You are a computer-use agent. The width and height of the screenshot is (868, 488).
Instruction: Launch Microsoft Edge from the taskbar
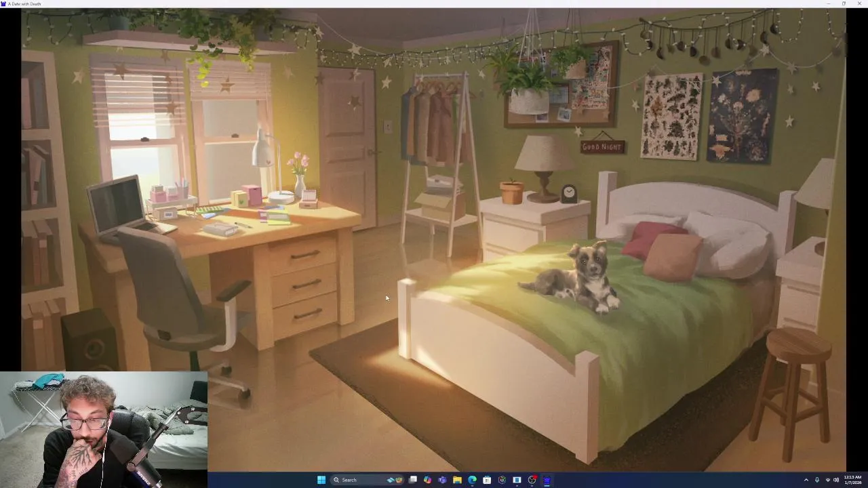pyautogui.click(x=472, y=480)
